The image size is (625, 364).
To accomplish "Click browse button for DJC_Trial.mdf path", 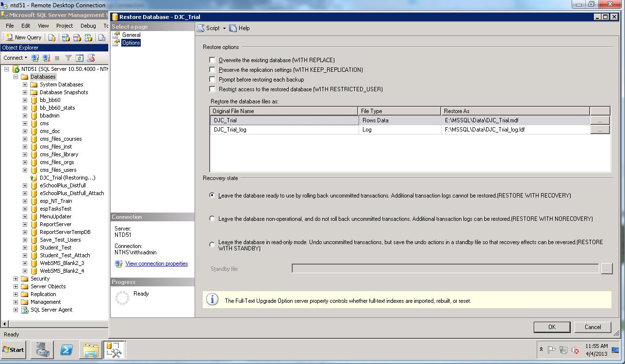I will pos(600,120).
